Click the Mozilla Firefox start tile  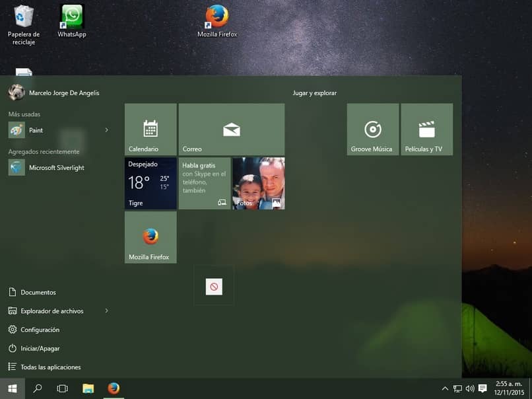[150, 237]
